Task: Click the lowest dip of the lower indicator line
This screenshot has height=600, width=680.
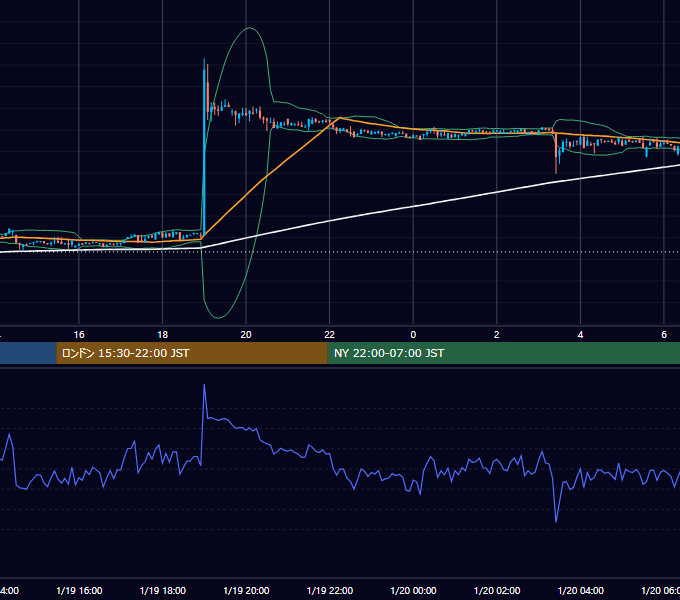Action: coord(556,521)
